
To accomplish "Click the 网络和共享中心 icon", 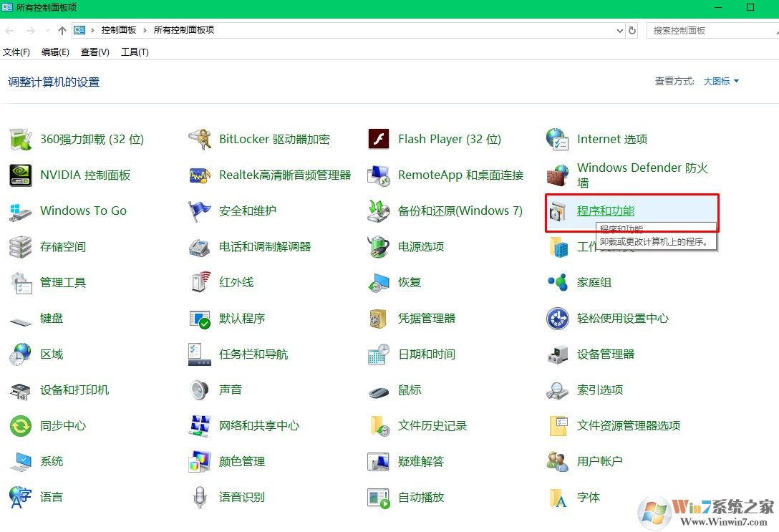I will click(200, 426).
